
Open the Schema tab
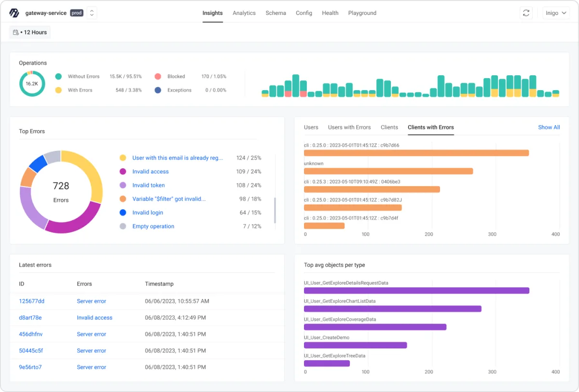pos(276,13)
